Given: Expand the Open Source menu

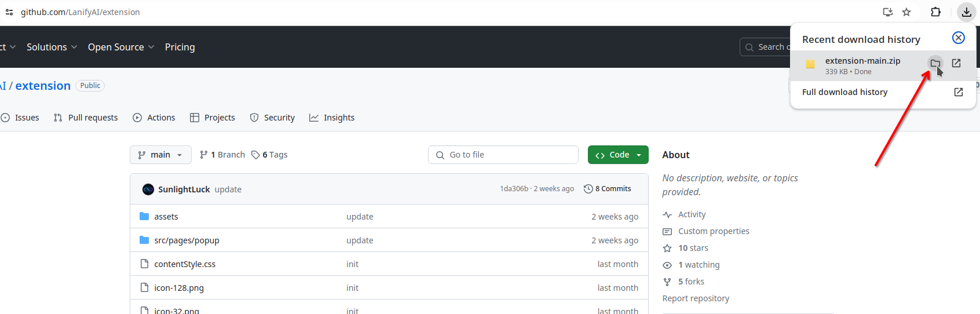Looking at the screenshot, I should pyautogui.click(x=120, y=47).
